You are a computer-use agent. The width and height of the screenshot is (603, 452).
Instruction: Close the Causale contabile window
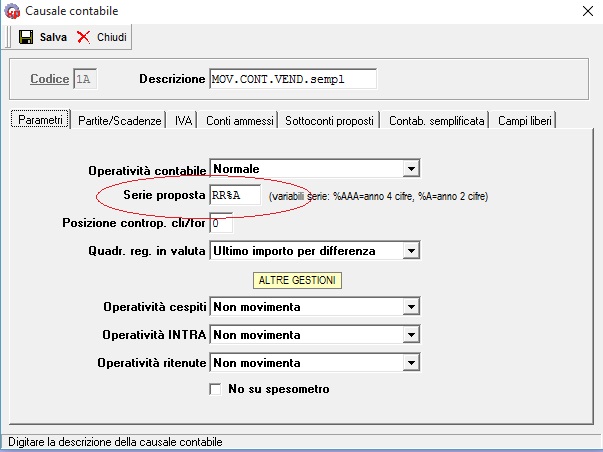(585, 11)
